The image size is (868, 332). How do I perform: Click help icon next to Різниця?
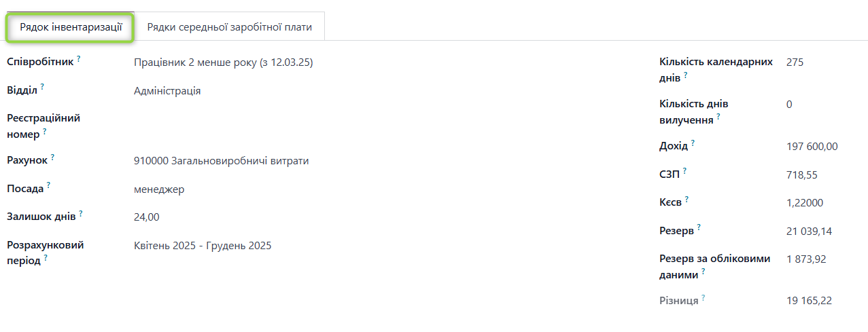coord(704,297)
